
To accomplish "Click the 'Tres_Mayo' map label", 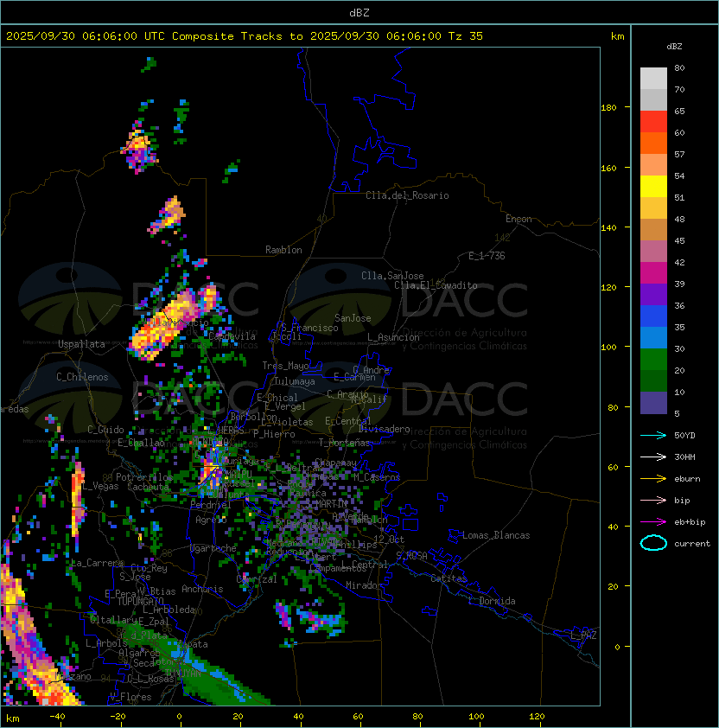I will [285, 366].
